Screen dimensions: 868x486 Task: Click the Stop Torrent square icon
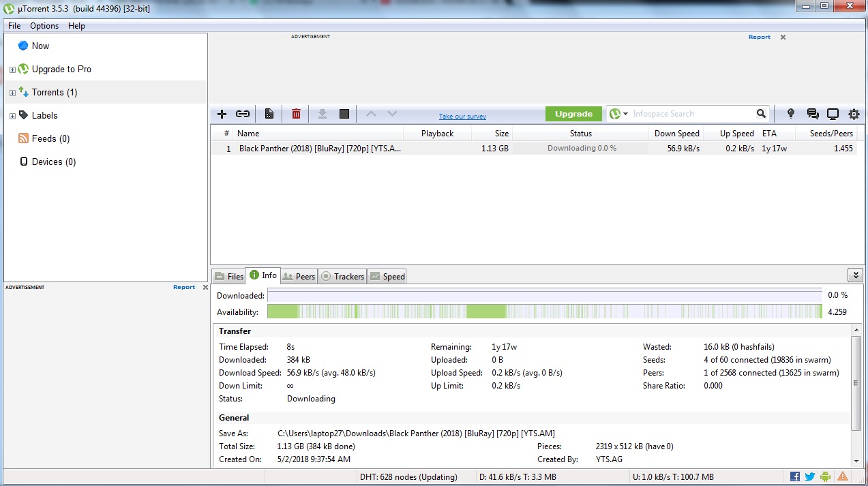pyautogui.click(x=344, y=114)
